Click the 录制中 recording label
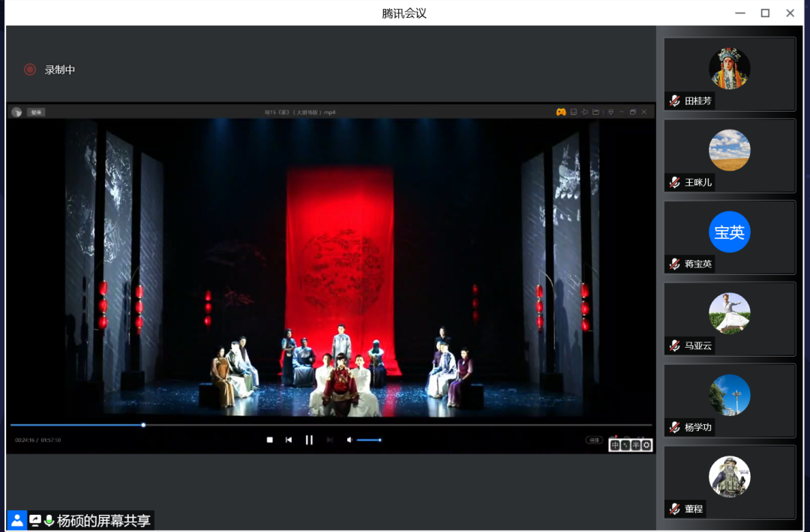Viewport: 810px width, 532px height. [x=60, y=70]
